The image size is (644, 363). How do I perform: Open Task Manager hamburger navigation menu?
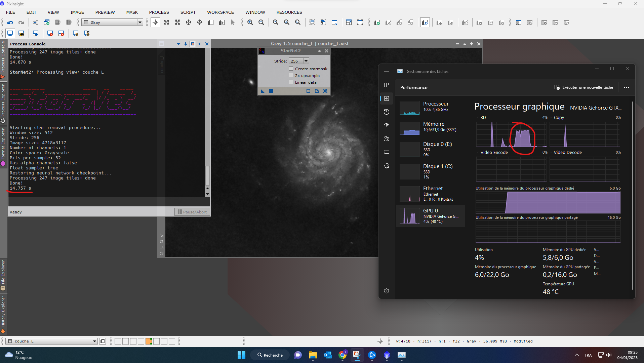[387, 72]
